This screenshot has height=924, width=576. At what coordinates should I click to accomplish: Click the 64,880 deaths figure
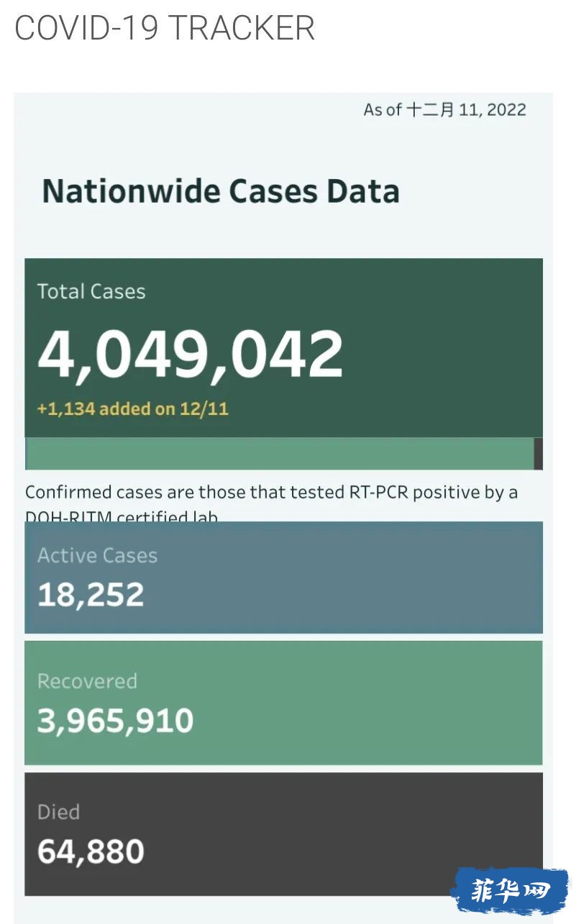tap(91, 851)
